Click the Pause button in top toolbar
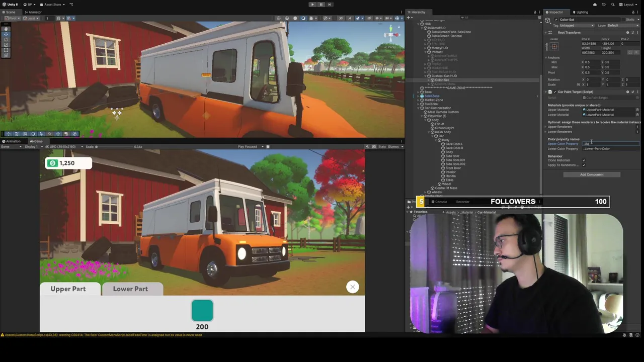Viewport: 644px width, 362px height. tap(320, 5)
